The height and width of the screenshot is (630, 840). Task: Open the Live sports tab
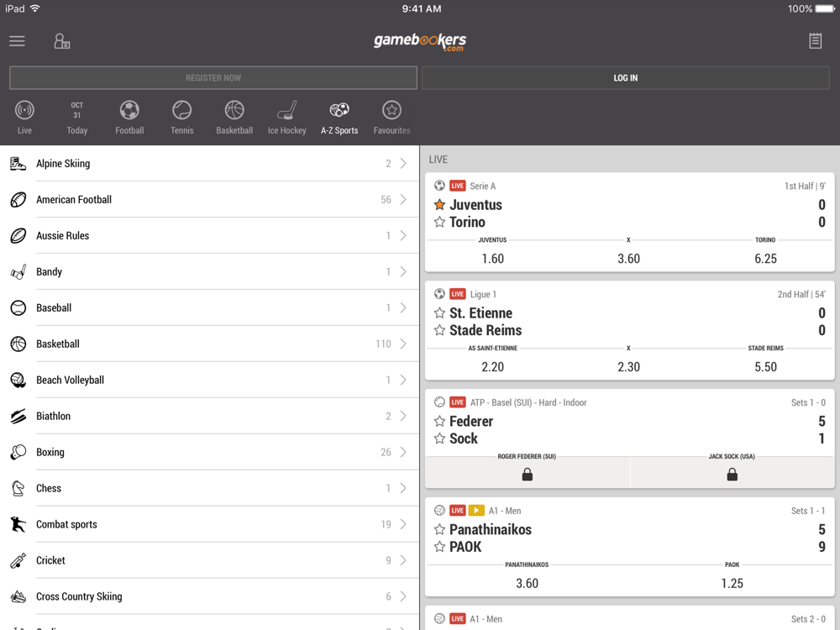click(x=24, y=118)
